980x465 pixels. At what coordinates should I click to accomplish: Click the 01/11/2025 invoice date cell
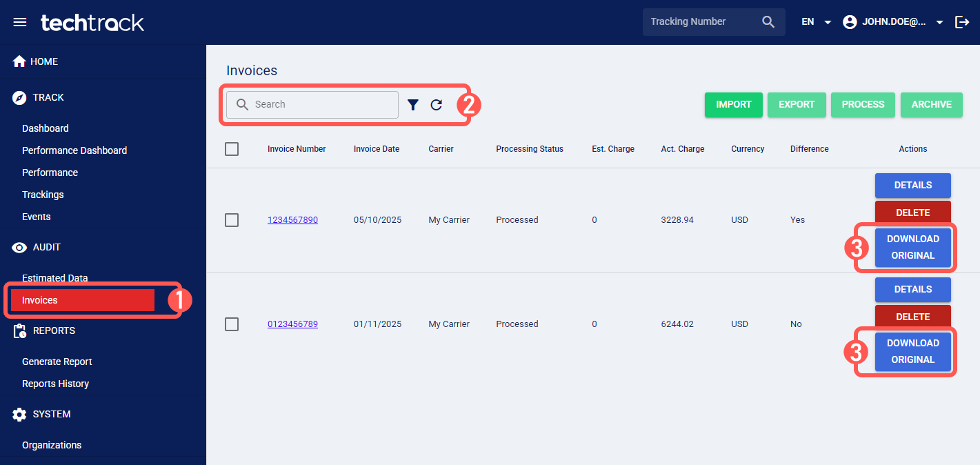tap(377, 324)
